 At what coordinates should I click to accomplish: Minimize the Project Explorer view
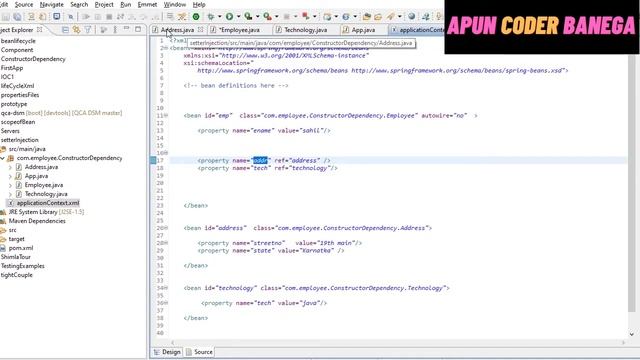(x=127, y=29)
